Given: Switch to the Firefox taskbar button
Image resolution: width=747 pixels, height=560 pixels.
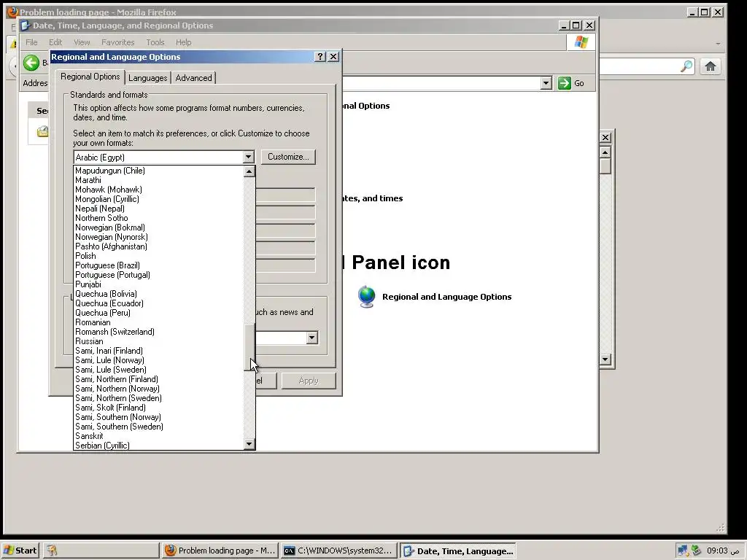Looking at the screenshot, I should (x=220, y=551).
